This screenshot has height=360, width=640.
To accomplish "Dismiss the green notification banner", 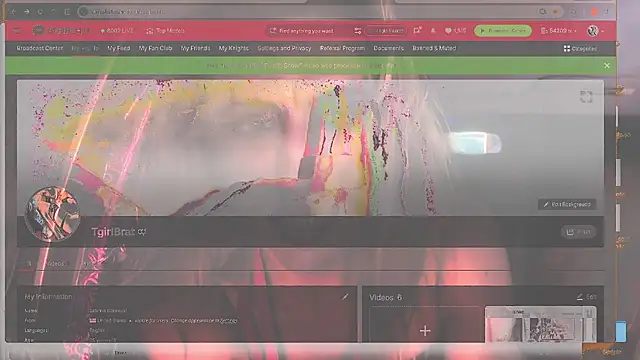I will (x=607, y=65).
